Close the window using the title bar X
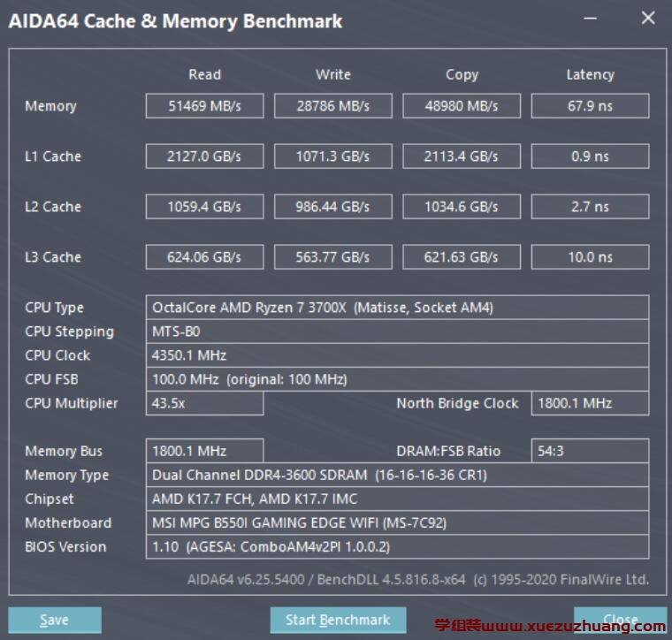The image size is (672, 640). pyautogui.click(x=648, y=19)
